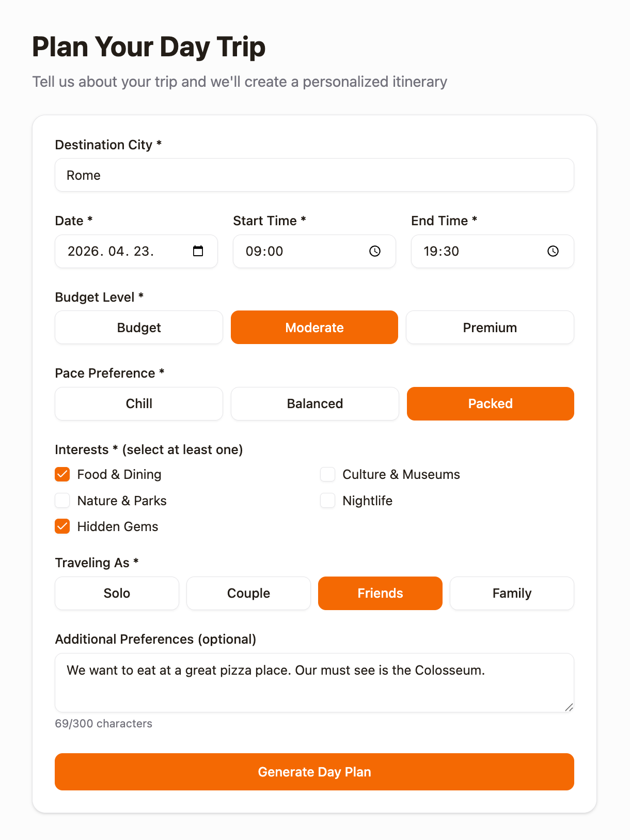630x840 pixels.
Task: Enable the Culture & Museums interest
Action: pyautogui.click(x=327, y=474)
